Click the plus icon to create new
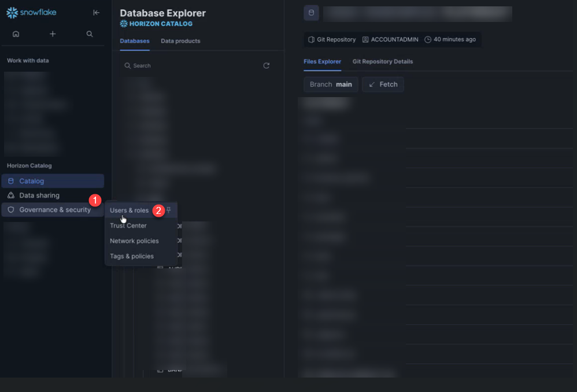 pyautogui.click(x=53, y=34)
